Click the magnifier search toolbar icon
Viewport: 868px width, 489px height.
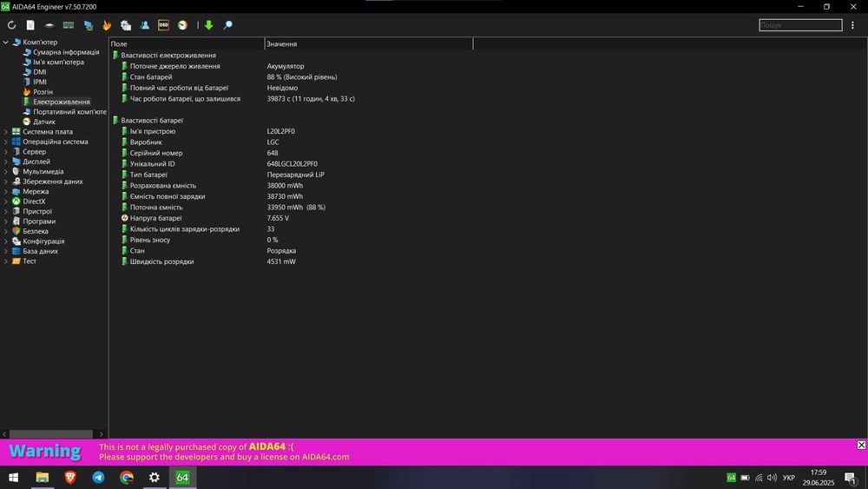point(227,25)
